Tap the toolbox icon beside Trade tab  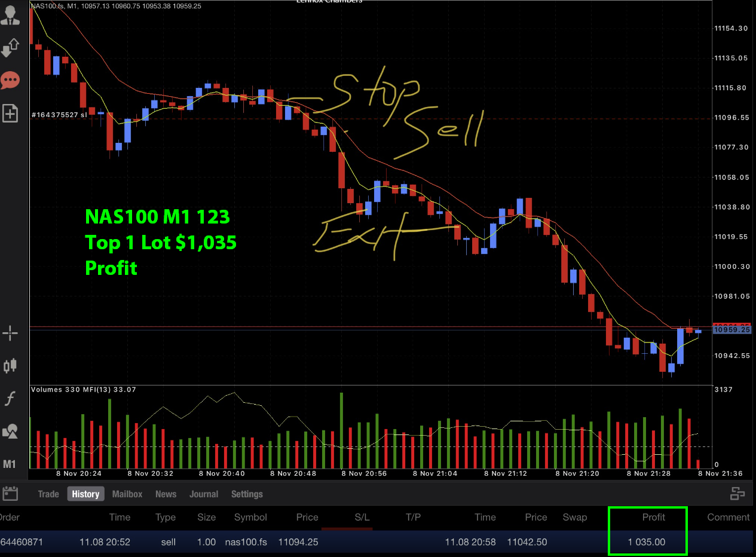[x=10, y=494]
